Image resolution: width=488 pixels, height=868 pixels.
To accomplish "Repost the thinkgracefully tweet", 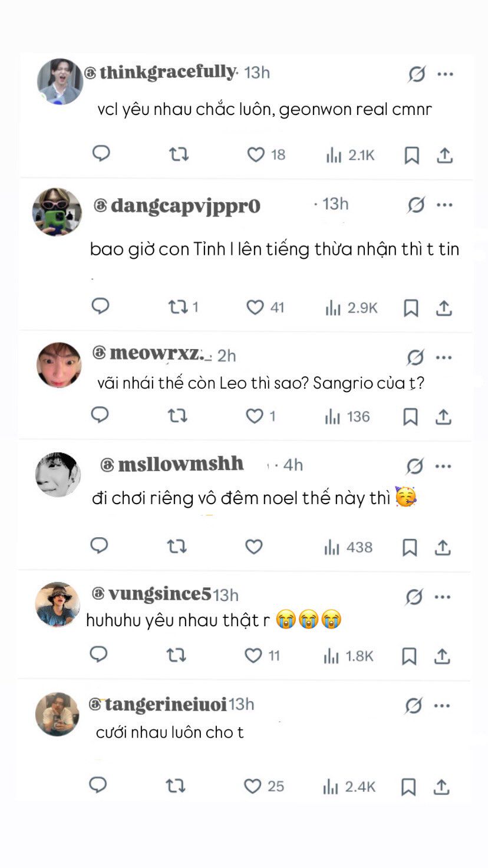I will [x=179, y=154].
